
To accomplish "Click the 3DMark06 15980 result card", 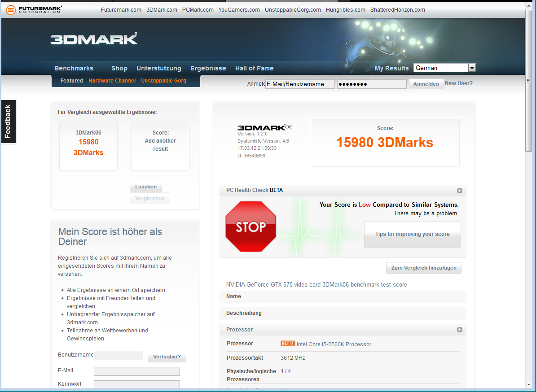I will (x=88, y=146).
